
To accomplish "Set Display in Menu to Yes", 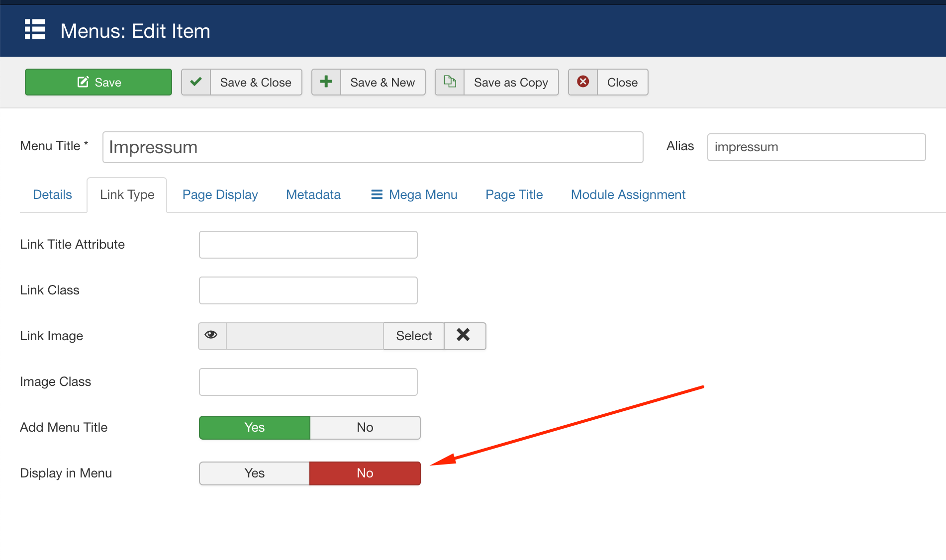I will pyautogui.click(x=254, y=473).
